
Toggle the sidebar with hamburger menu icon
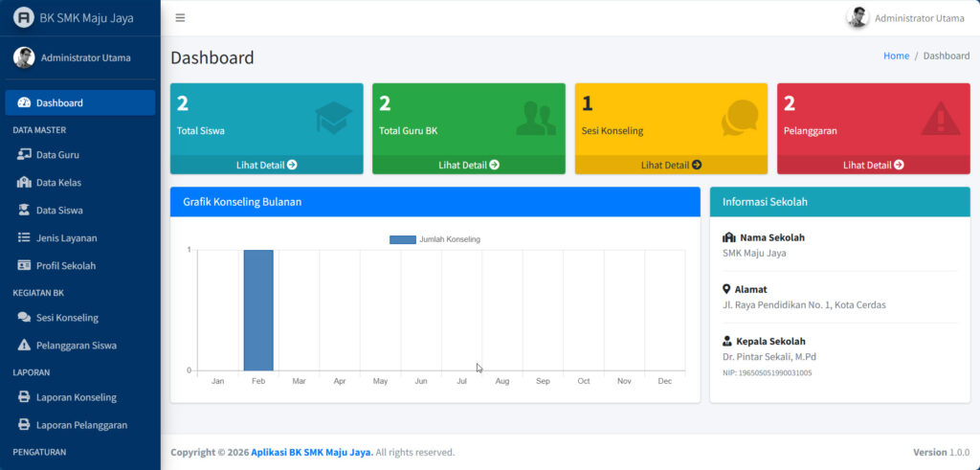point(180,18)
